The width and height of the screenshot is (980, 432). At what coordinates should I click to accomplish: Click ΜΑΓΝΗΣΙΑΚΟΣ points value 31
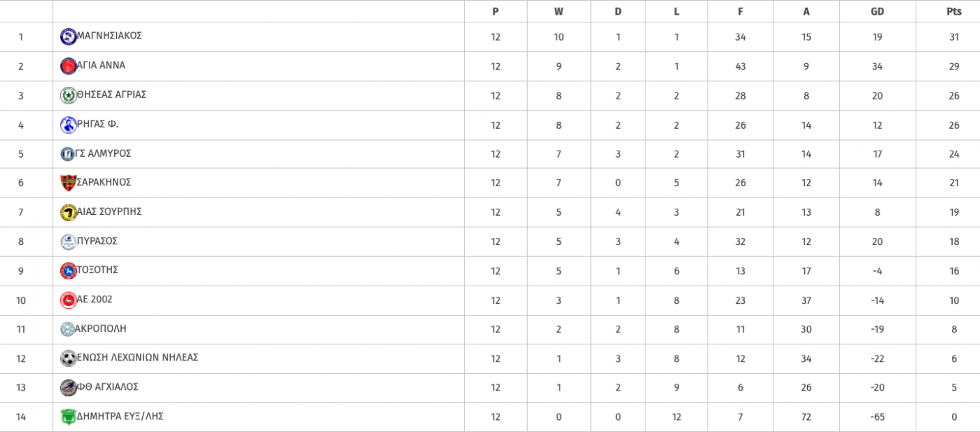(954, 37)
